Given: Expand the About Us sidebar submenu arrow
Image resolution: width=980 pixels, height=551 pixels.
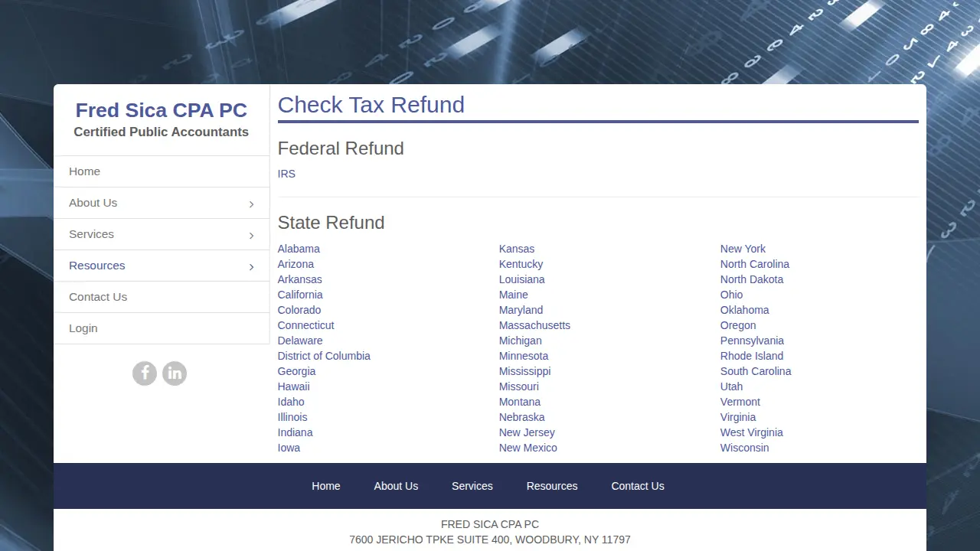Looking at the screenshot, I should (251, 204).
